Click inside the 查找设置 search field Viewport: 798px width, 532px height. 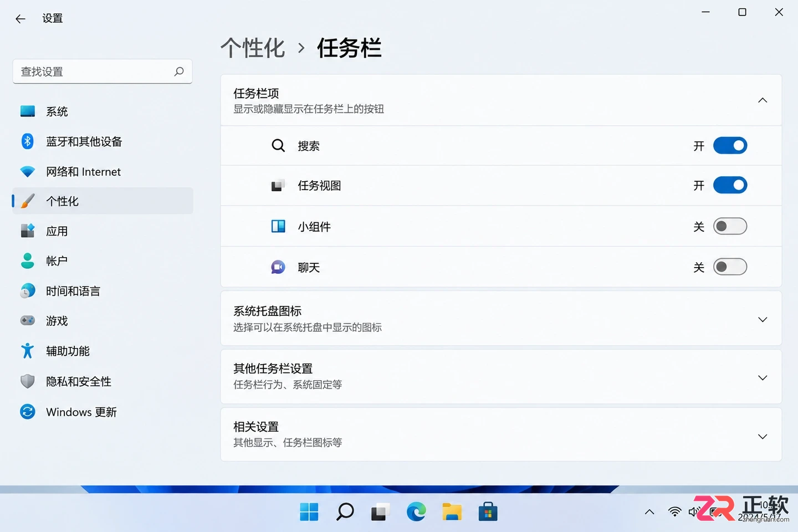tap(103, 71)
